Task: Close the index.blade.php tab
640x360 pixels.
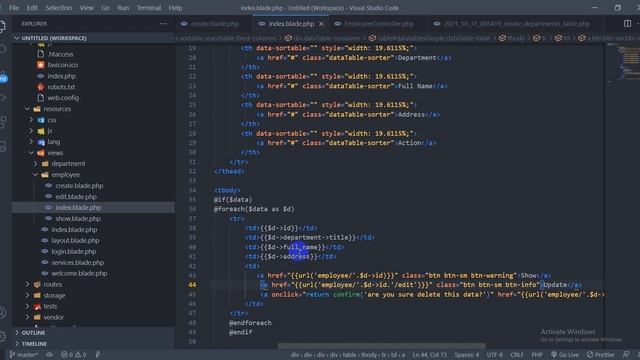Action: coord(321,24)
